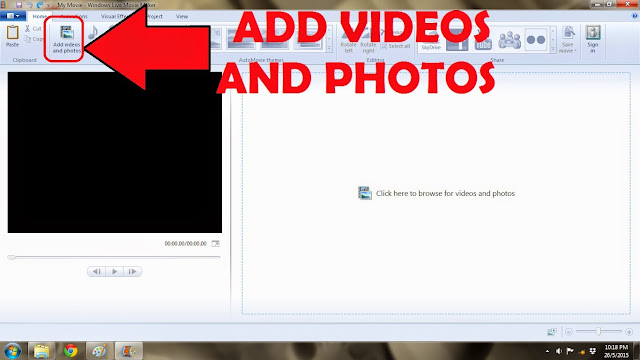Click the Help icon in ribbon
The height and width of the screenshot is (360, 640).
click(x=635, y=16)
